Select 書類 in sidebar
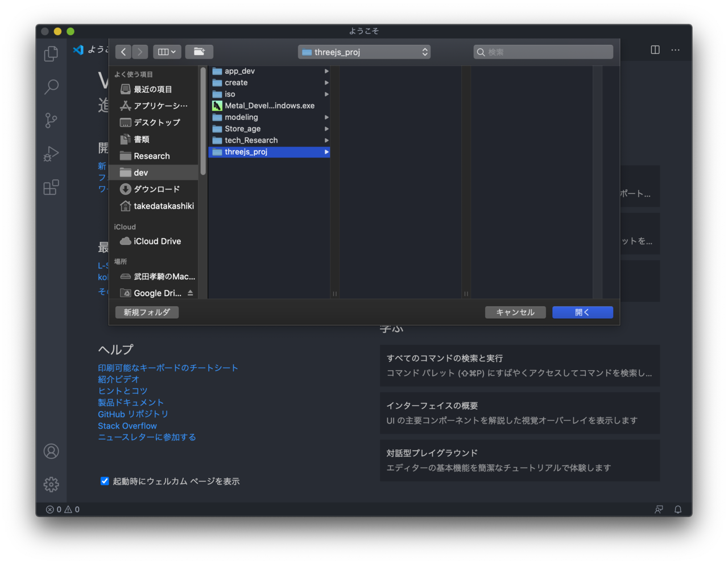Image resolution: width=728 pixels, height=564 pixels. (153, 139)
